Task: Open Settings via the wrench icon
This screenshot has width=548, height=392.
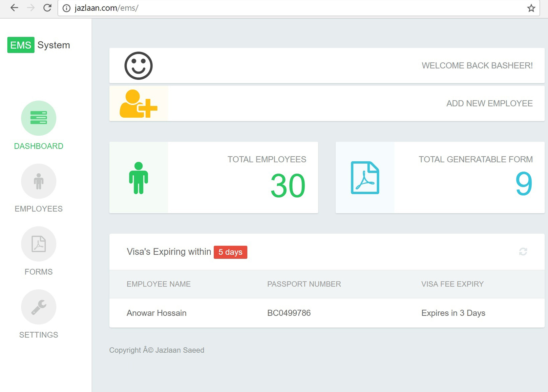Action: point(39,307)
